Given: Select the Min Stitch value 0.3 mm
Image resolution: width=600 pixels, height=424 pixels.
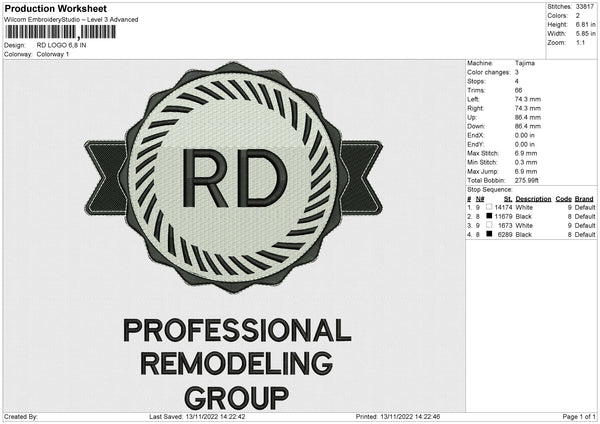Looking at the screenshot, I should pyautogui.click(x=526, y=163).
